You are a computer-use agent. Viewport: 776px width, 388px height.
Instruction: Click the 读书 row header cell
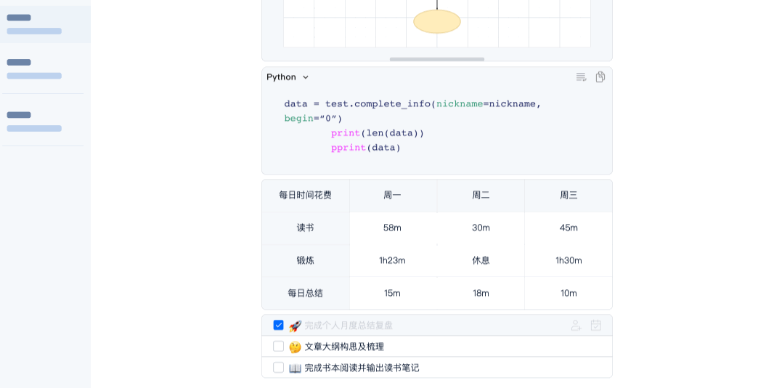pos(305,228)
